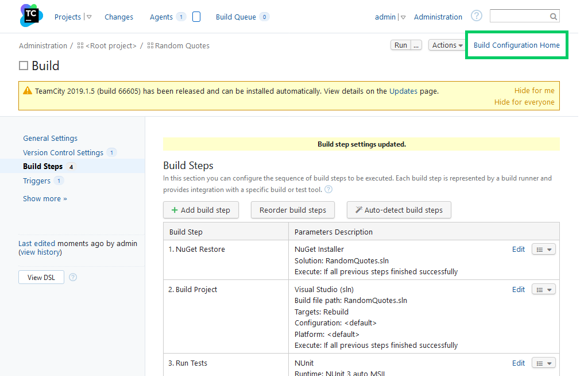588x376 pixels.
Task: Click the Build Queue count badge
Action: pyautogui.click(x=264, y=17)
